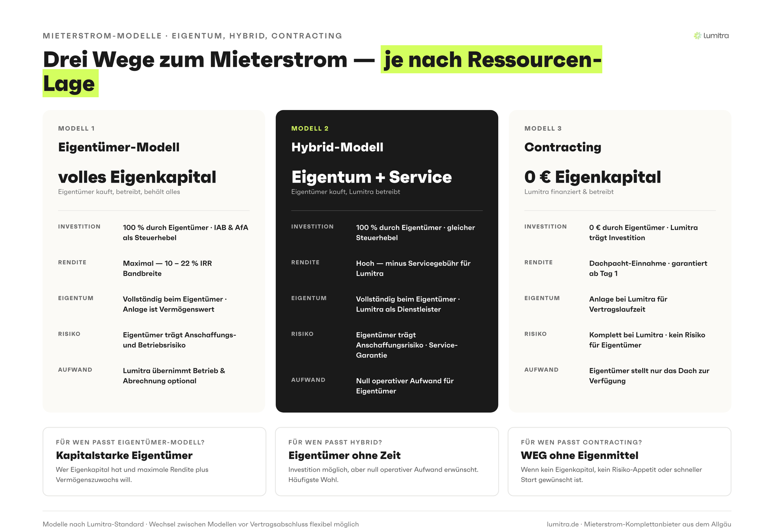Open the lumitra.de footer link
774x532 pixels.
click(563, 524)
